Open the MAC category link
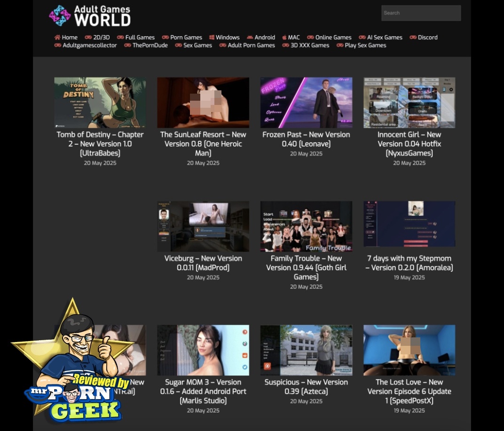 click(294, 37)
